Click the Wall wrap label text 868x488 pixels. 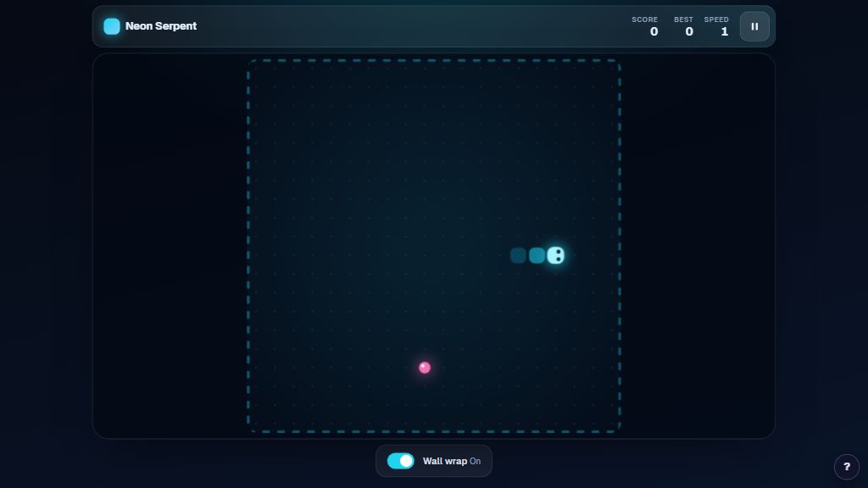coord(444,461)
